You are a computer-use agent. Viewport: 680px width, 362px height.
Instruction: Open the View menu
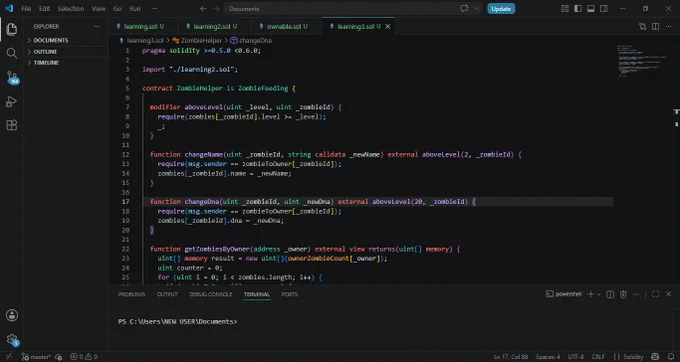pyautogui.click(x=98, y=9)
